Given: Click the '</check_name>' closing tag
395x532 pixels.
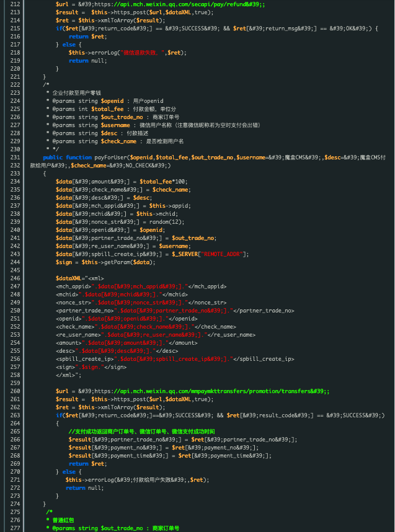Looking at the screenshot, I should click(x=215, y=327).
